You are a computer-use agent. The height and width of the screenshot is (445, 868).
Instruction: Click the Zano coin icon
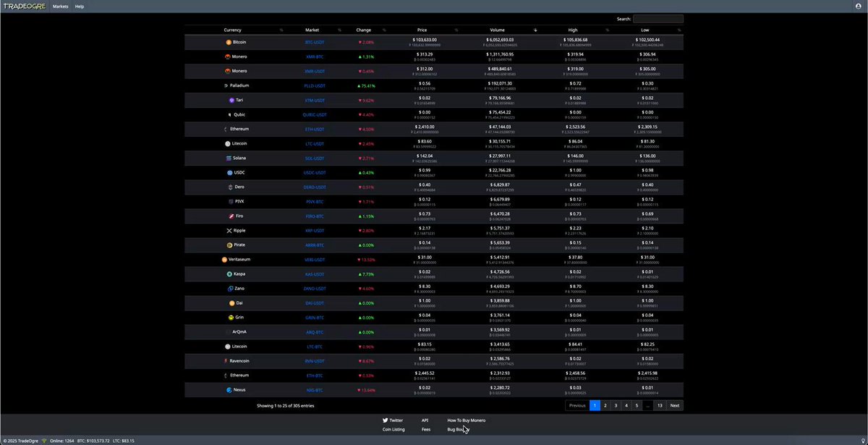[229, 288]
